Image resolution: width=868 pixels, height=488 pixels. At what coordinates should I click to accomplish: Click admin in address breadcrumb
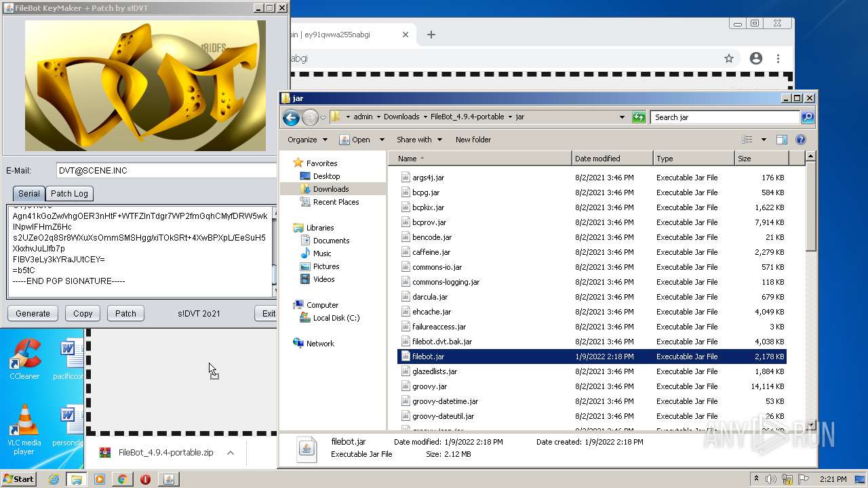coord(363,117)
